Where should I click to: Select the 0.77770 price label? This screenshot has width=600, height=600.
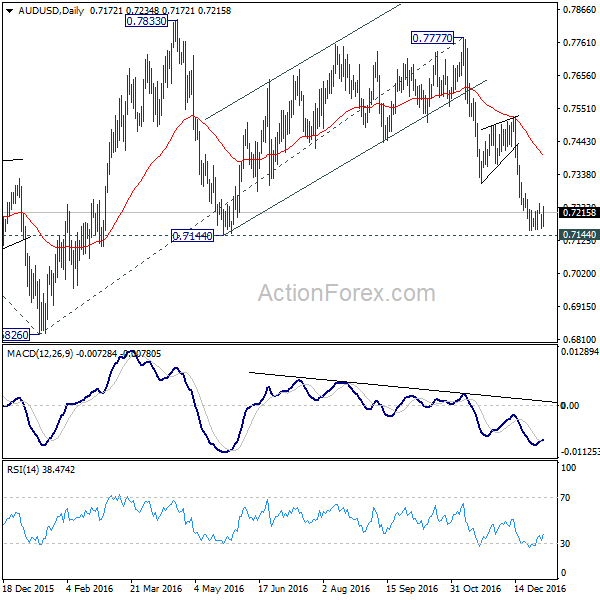point(432,38)
